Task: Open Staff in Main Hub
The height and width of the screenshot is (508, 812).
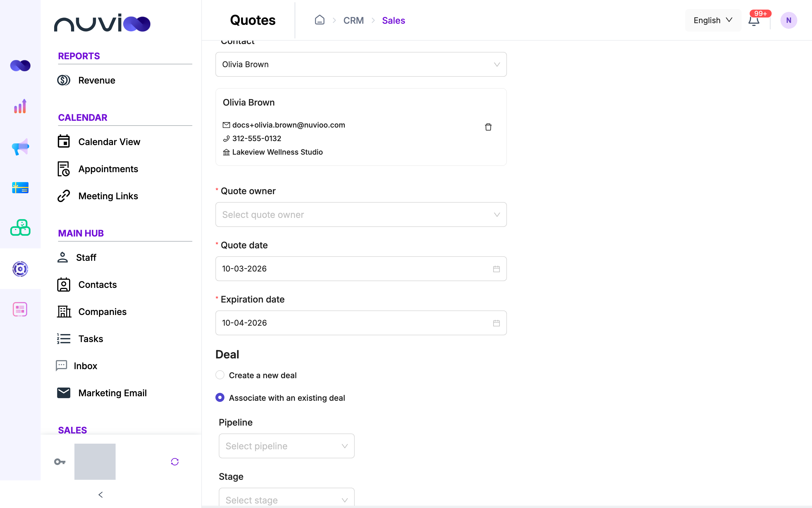Action: 77,257
